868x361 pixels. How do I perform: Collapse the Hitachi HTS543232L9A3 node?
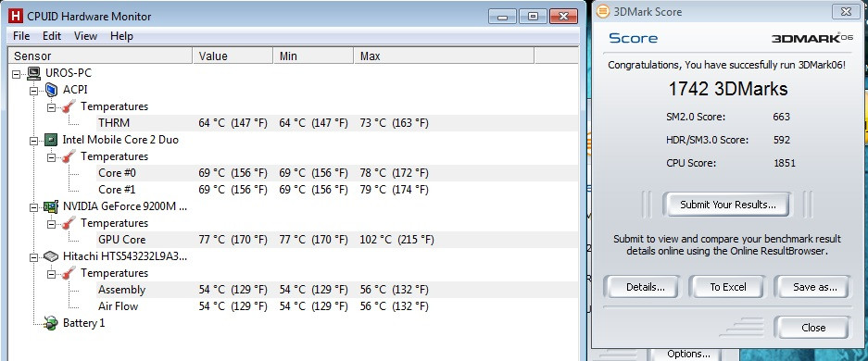coord(33,257)
